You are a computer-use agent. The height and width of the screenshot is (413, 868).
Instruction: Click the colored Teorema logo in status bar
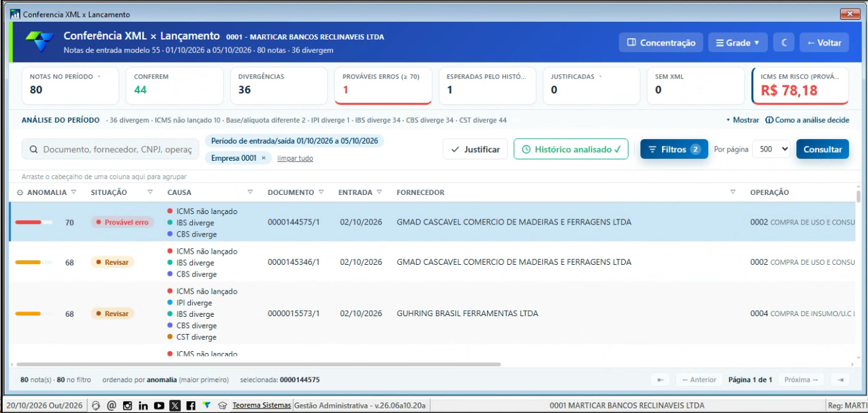[207, 405]
